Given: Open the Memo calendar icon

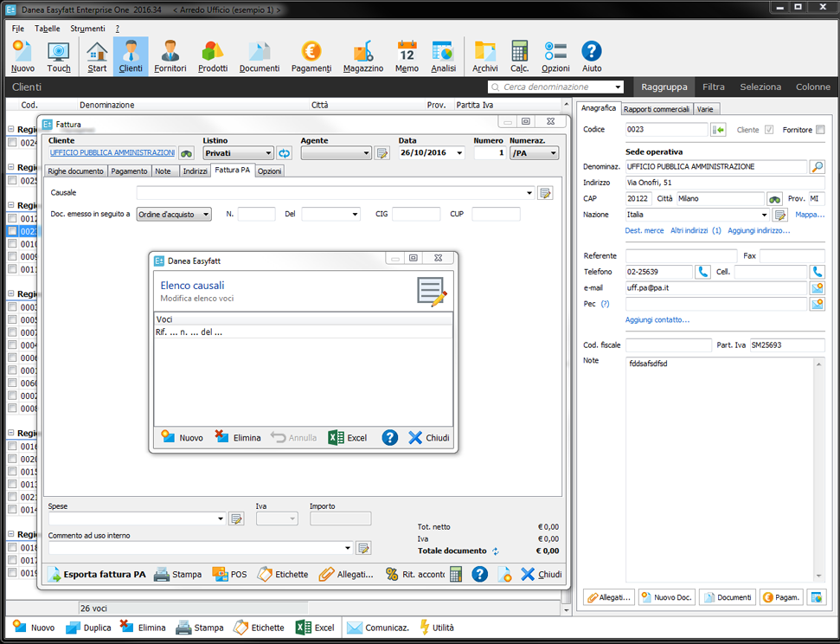Looking at the screenshot, I should click(407, 56).
